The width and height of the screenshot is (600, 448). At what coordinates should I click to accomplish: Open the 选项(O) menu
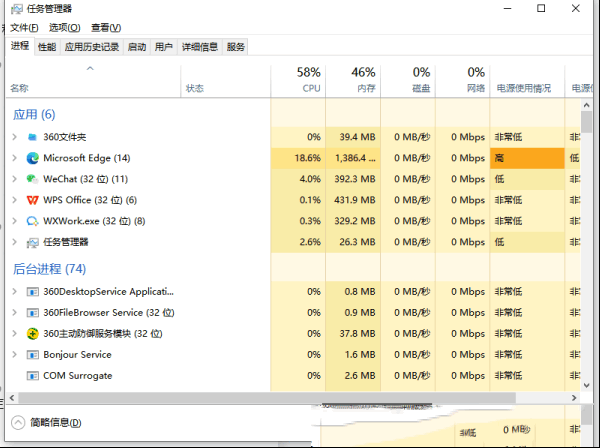tap(65, 28)
